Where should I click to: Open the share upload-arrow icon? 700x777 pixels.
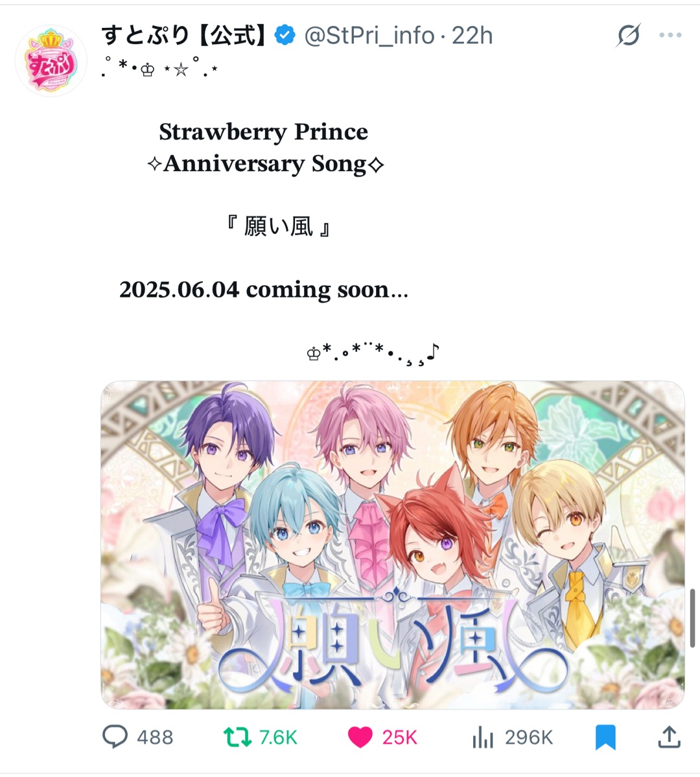pyautogui.click(x=669, y=737)
